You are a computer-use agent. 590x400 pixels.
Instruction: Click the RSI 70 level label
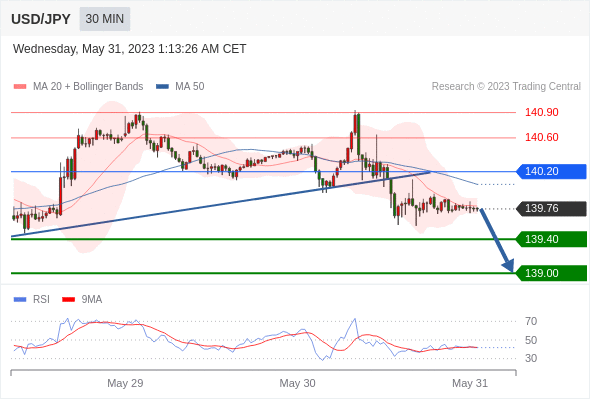[531, 321]
